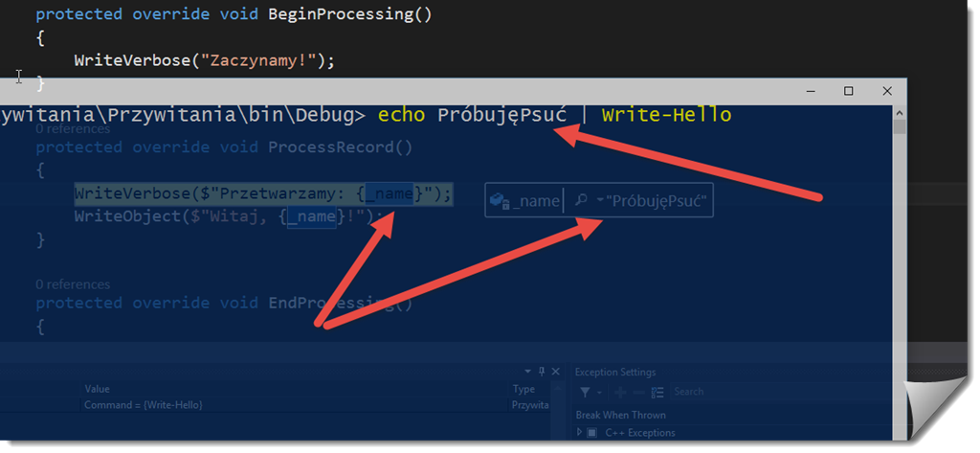Open the visualizer dropdown arrow in datatip
The width and height of the screenshot is (980, 453).
(x=599, y=201)
